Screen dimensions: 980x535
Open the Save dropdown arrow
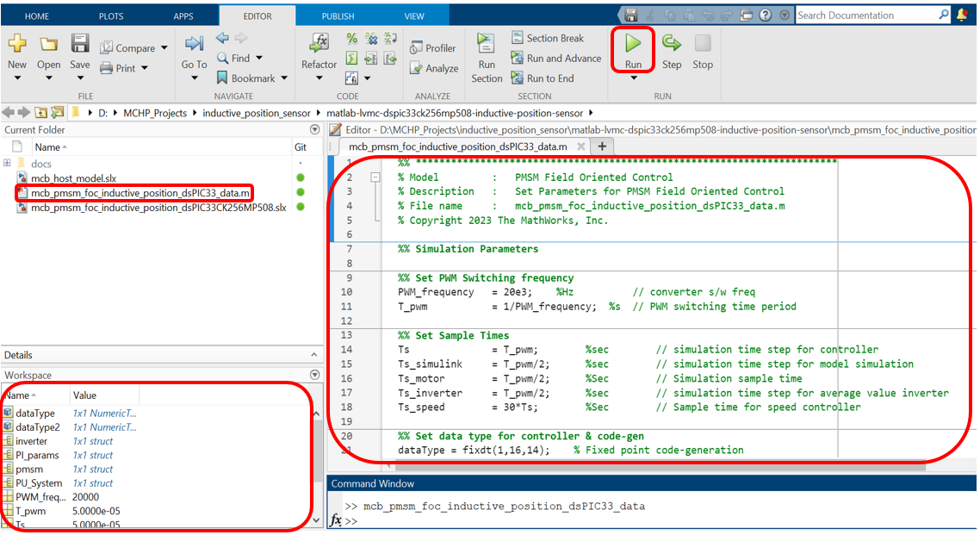pyautogui.click(x=80, y=78)
